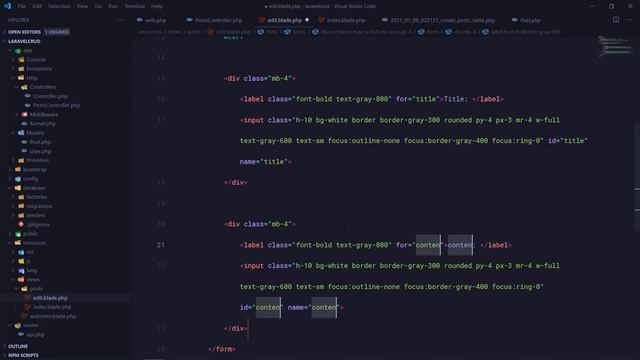640x360 pixels.
Task: Open PostsController.php in the explorer
Action: pyautogui.click(x=56, y=105)
